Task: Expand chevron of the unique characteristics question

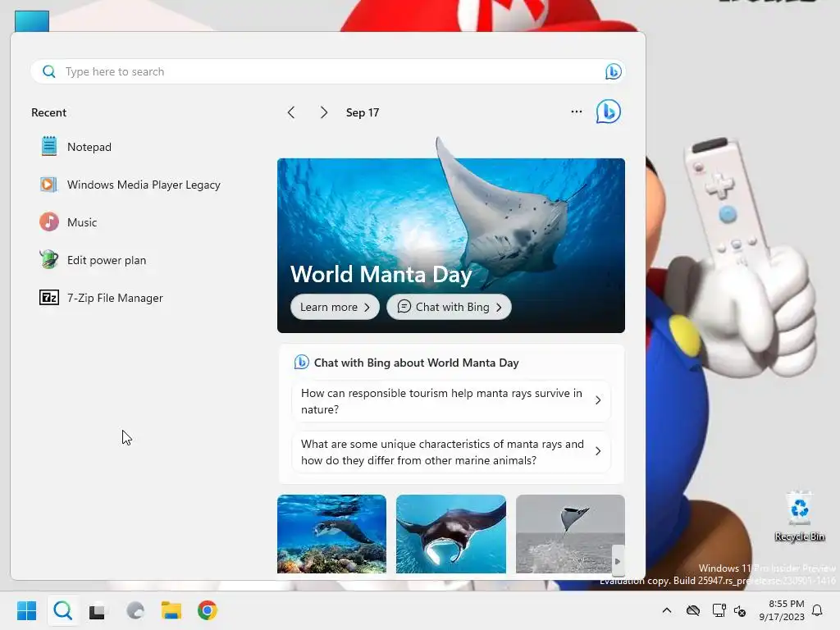Action: (x=598, y=451)
